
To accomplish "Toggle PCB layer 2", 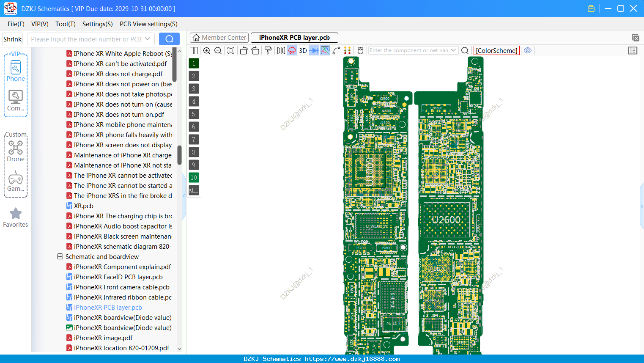I will pyautogui.click(x=194, y=76).
